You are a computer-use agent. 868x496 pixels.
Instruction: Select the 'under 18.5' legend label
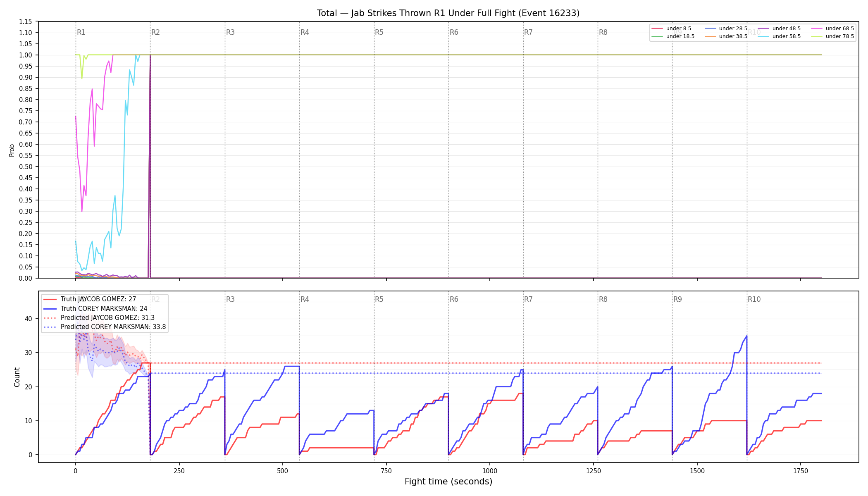point(680,36)
